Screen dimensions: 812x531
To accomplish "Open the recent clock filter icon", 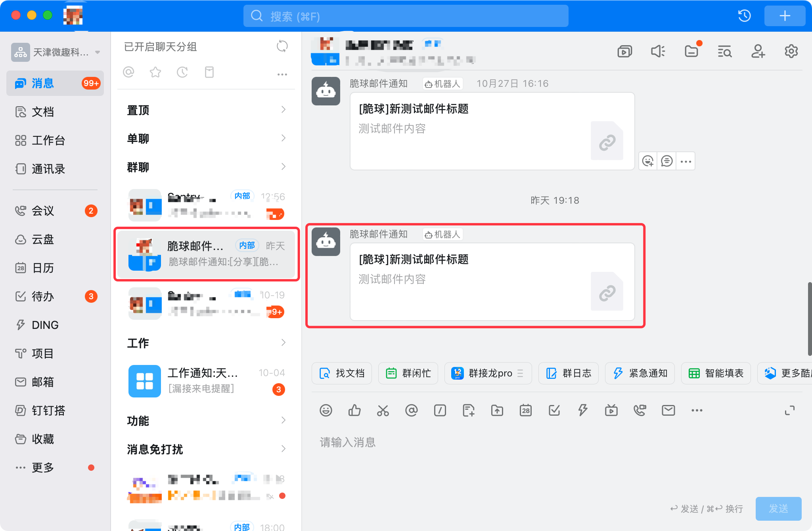I will (182, 72).
